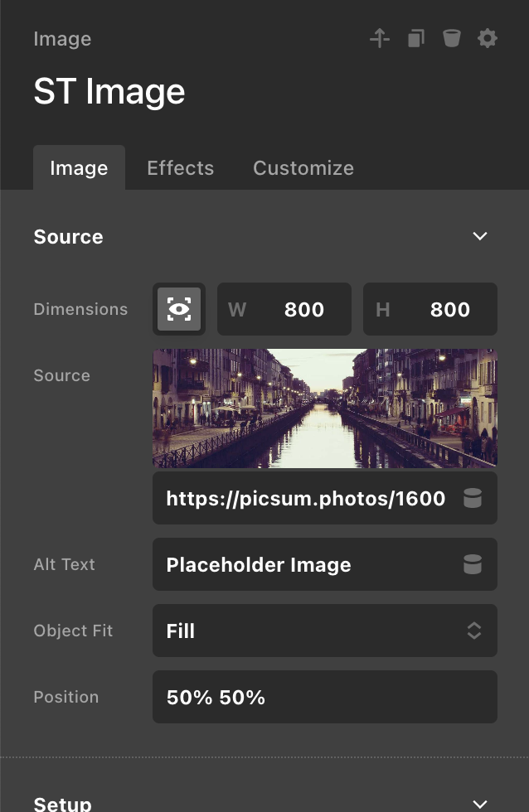The height and width of the screenshot is (812, 529).
Task: Duplicate the ST Image element
Action: click(x=415, y=38)
